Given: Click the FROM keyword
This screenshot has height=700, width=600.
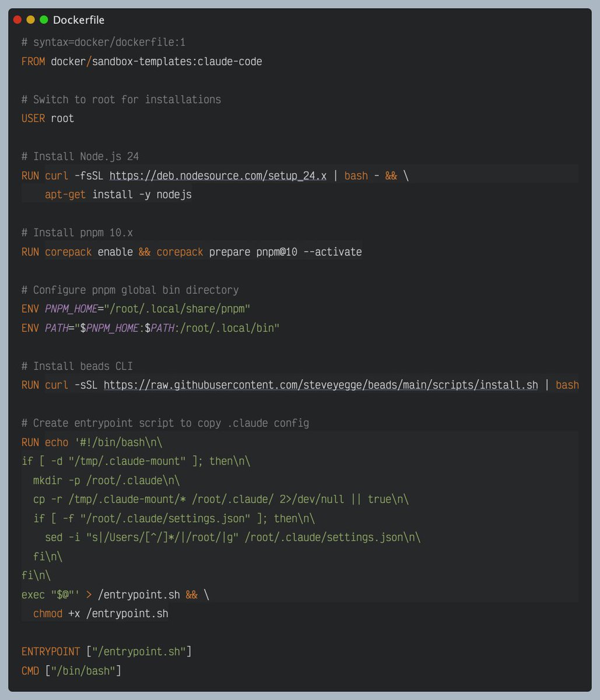Looking at the screenshot, I should 33,61.
